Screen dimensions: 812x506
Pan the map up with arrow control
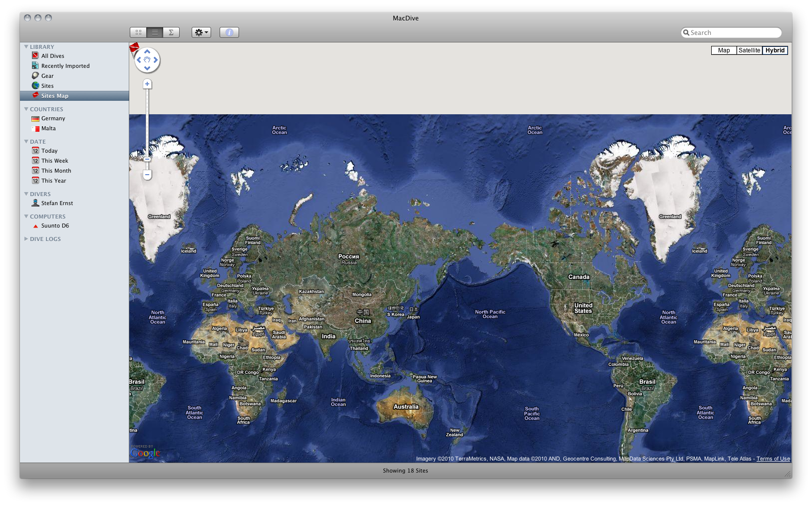147,51
